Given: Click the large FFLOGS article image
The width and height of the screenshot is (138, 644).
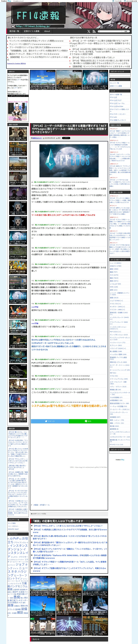Looking at the screenshot, I should point(69,161).
